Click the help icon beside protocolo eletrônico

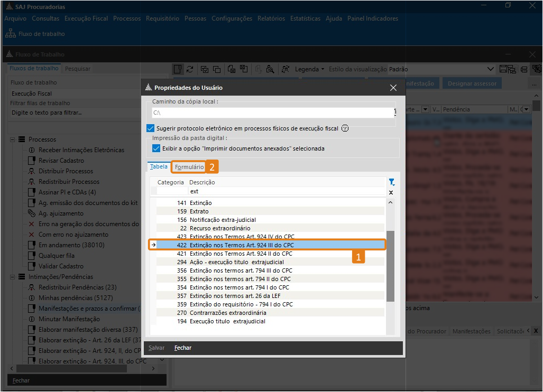coord(345,128)
